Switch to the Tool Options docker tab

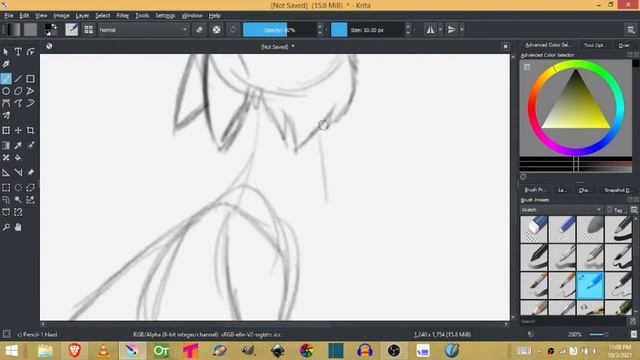(x=595, y=45)
